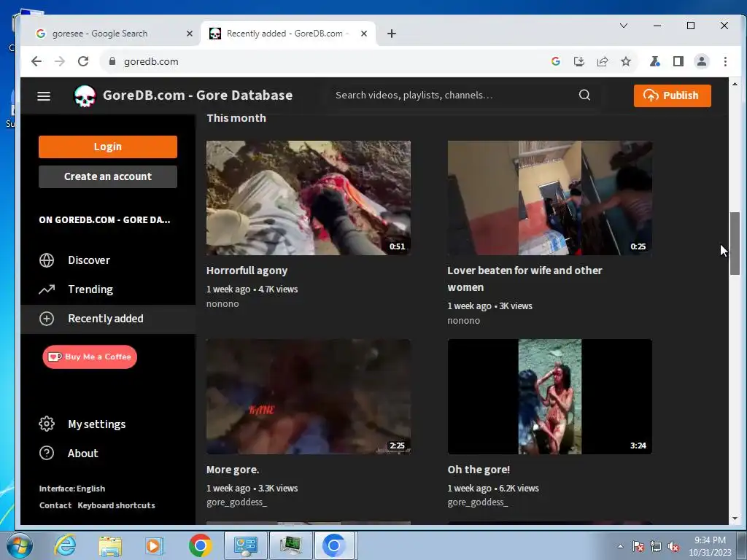
Task: Click Create an account button
Action: click(x=108, y=176)
